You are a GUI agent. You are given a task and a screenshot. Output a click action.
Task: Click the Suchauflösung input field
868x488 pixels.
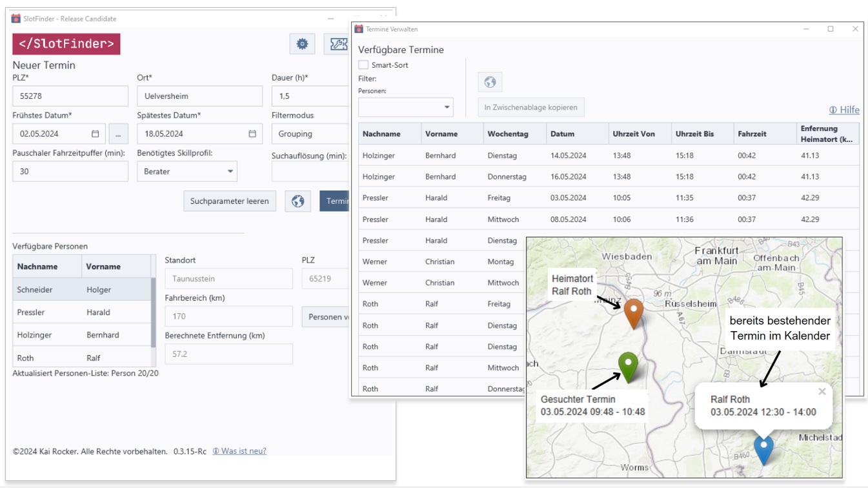[x=310, y=172]
